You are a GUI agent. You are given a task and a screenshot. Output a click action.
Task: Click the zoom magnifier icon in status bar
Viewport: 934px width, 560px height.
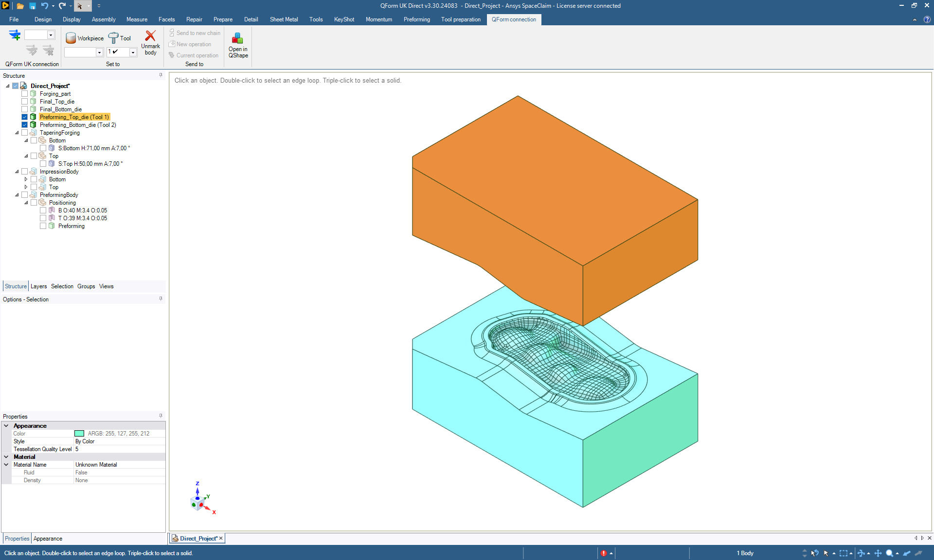(889, 553)
